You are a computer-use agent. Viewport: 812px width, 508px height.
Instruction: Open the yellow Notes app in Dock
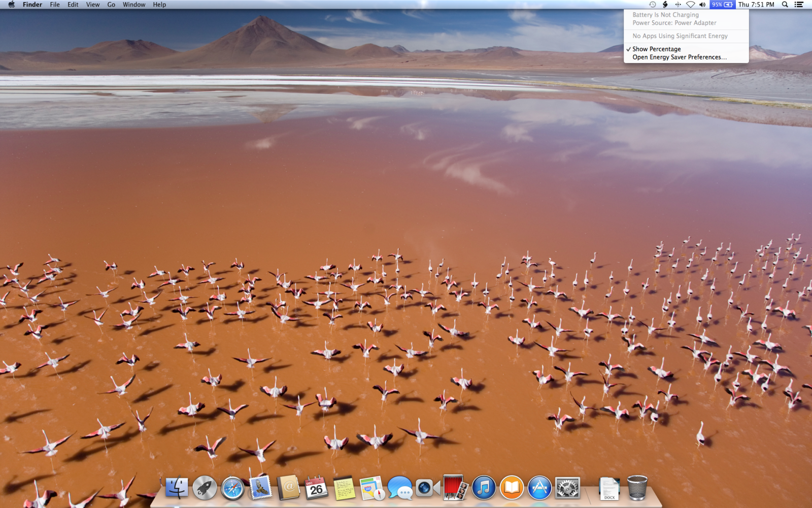344,488
